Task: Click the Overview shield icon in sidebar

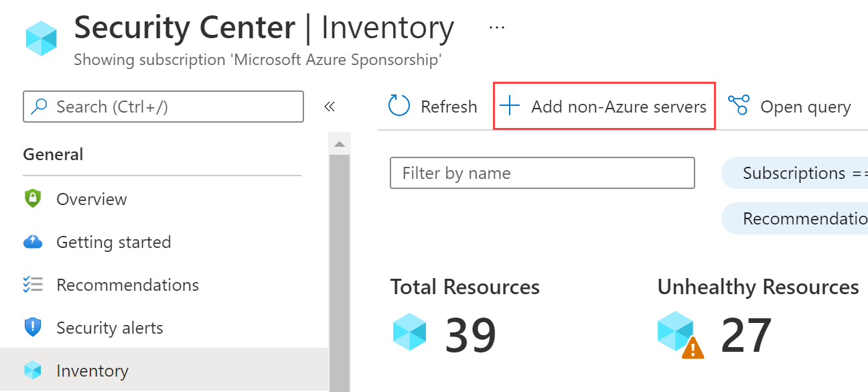Action: coord(32,198)
